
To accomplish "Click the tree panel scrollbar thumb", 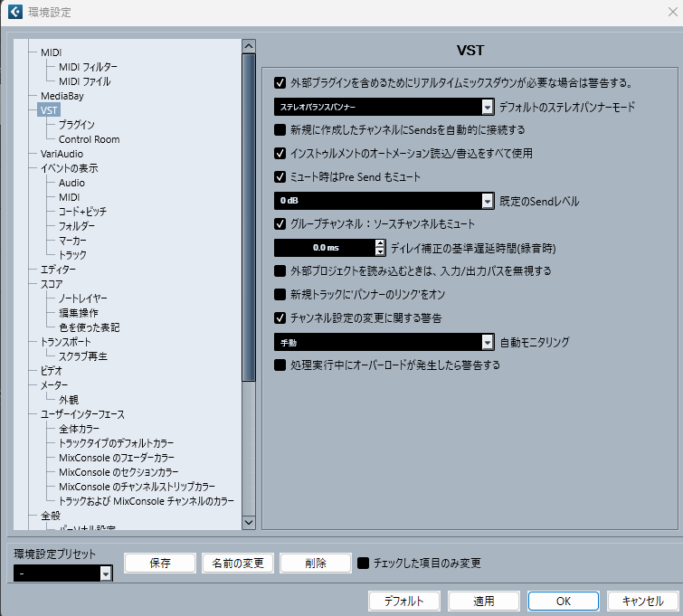I will click(x=249, y=218).
